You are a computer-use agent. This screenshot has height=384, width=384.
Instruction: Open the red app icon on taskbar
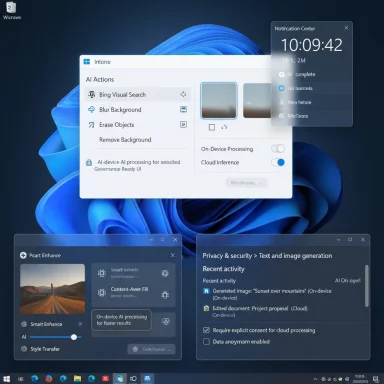tap(105, 379)
